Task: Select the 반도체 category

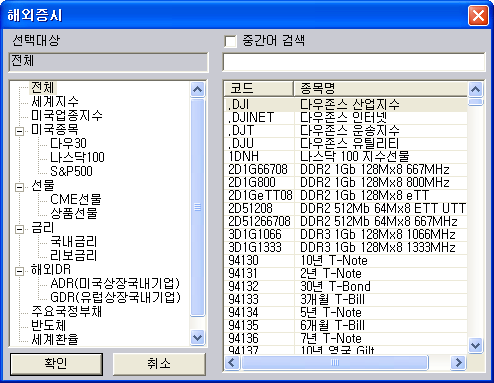Action: [49, 325]
